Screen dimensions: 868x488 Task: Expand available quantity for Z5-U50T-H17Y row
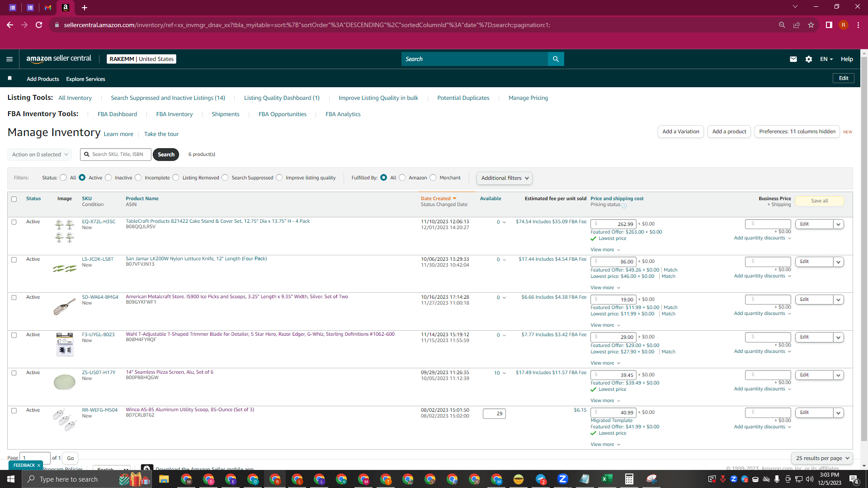500,373
